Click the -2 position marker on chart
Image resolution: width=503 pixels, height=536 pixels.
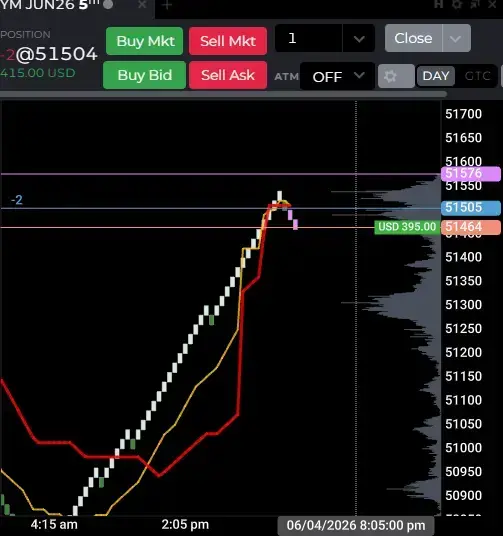click(17, 200)
